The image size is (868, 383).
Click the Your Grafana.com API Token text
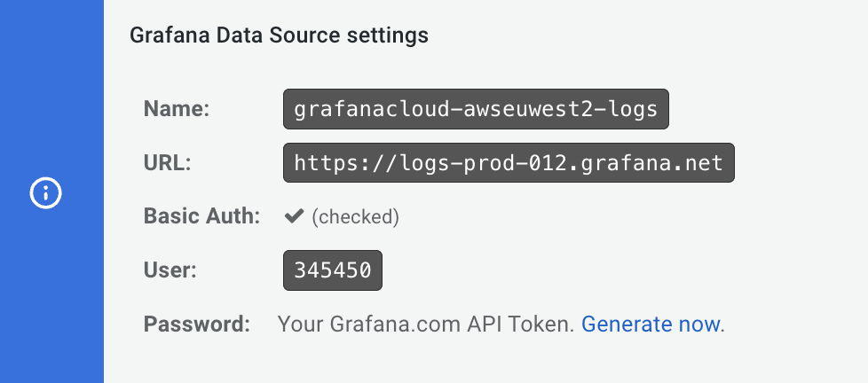(x=427, y=324)
